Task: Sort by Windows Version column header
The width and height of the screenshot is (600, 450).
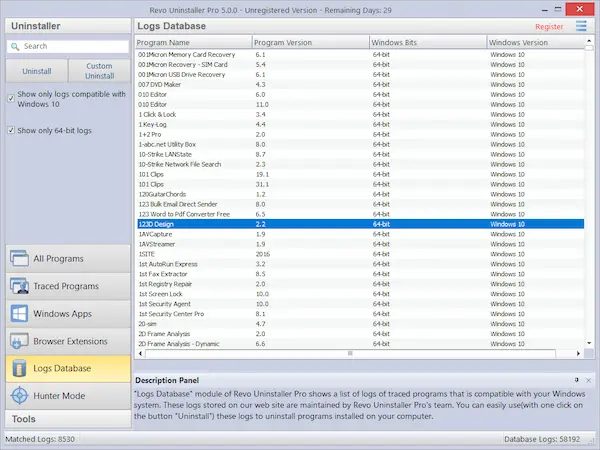Action: point(536,42)
